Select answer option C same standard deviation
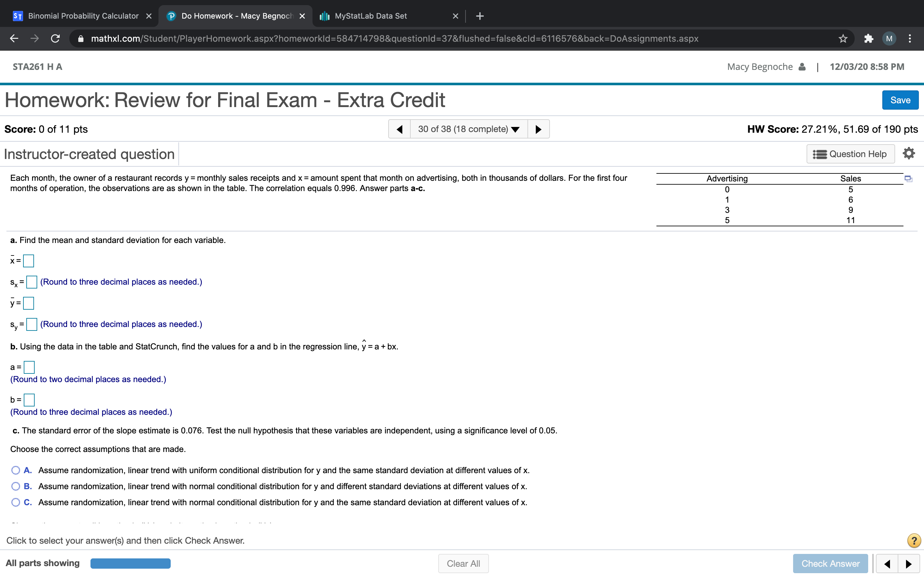 (x=16, y=502)
